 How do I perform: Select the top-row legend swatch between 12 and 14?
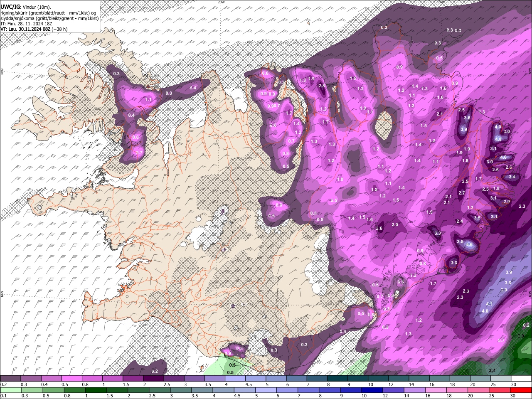coord(398,379)
